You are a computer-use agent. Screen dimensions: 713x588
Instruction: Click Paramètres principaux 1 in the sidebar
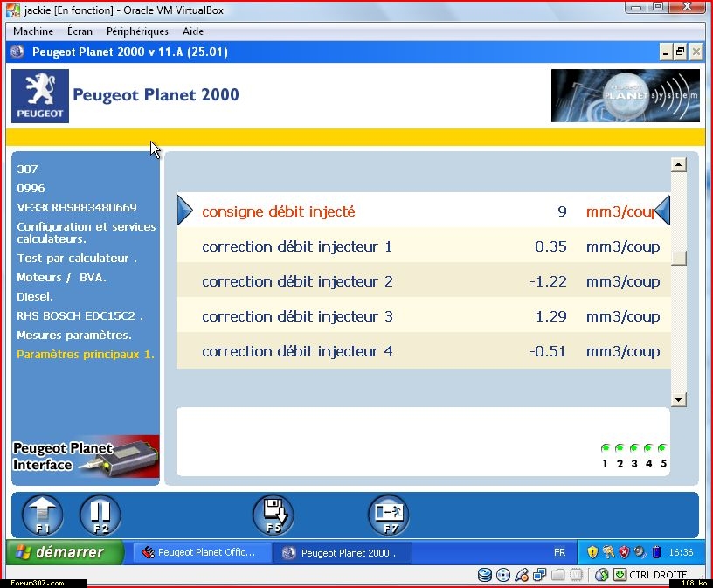tap(86, 354)
